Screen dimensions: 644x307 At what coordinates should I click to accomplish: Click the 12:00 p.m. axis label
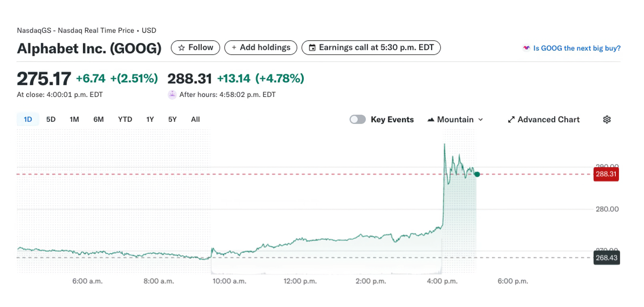pos(300,281)
